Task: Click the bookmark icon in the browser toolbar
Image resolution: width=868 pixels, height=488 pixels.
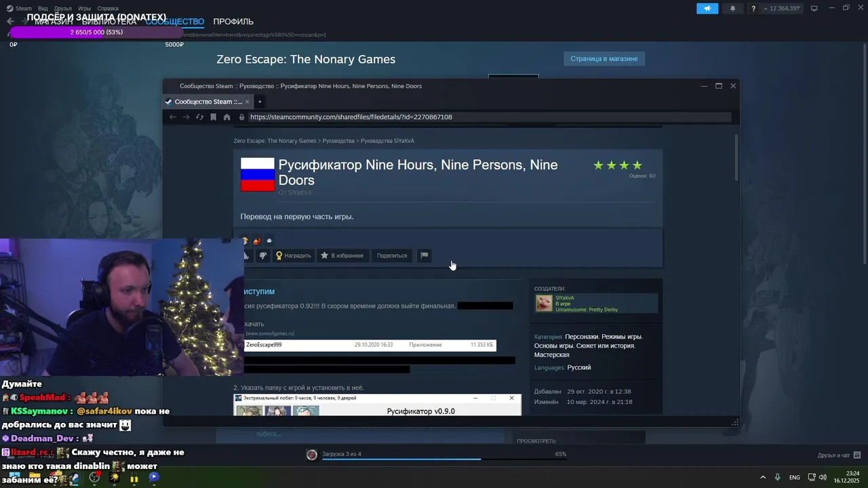Action: click(x=213, y=117)
